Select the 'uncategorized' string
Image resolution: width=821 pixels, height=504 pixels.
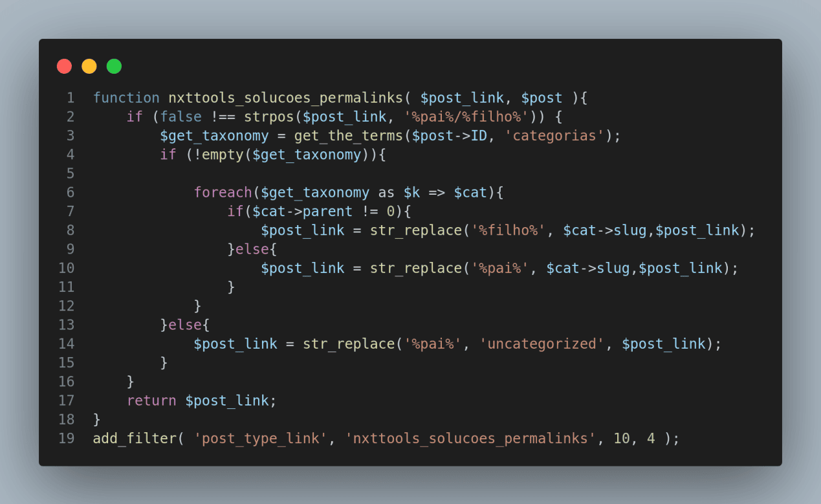542,344
